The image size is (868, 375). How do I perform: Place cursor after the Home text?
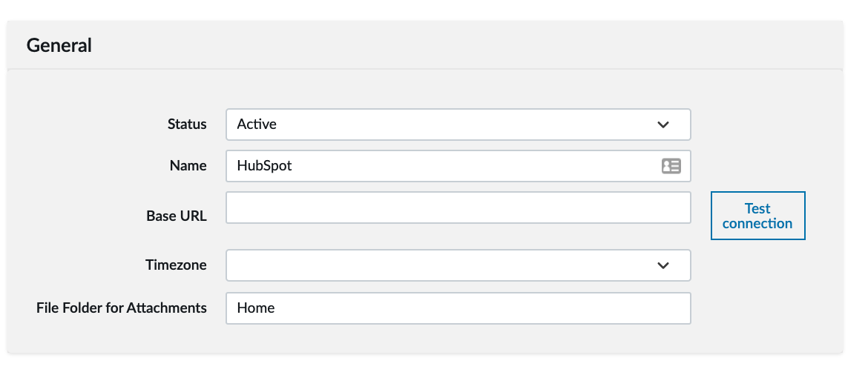276,308
